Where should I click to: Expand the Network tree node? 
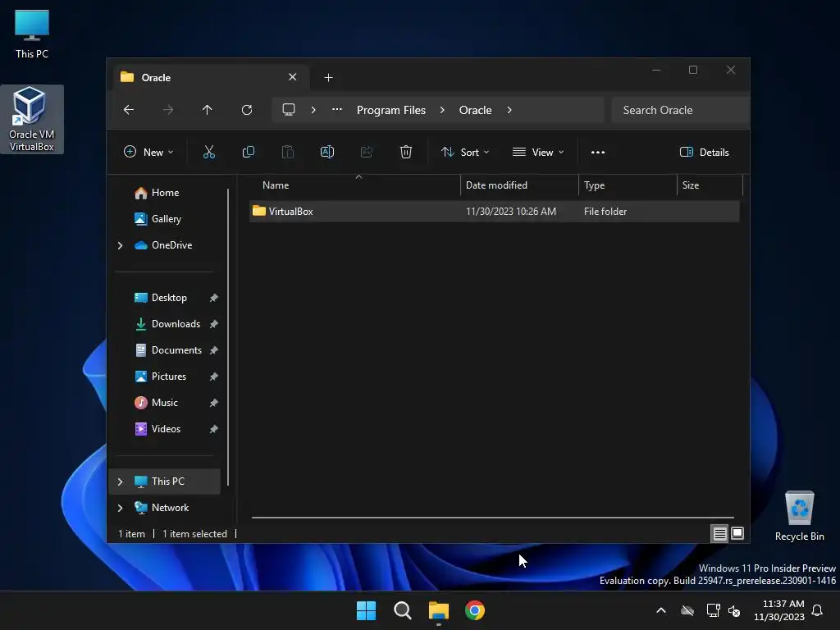point(120,508)
